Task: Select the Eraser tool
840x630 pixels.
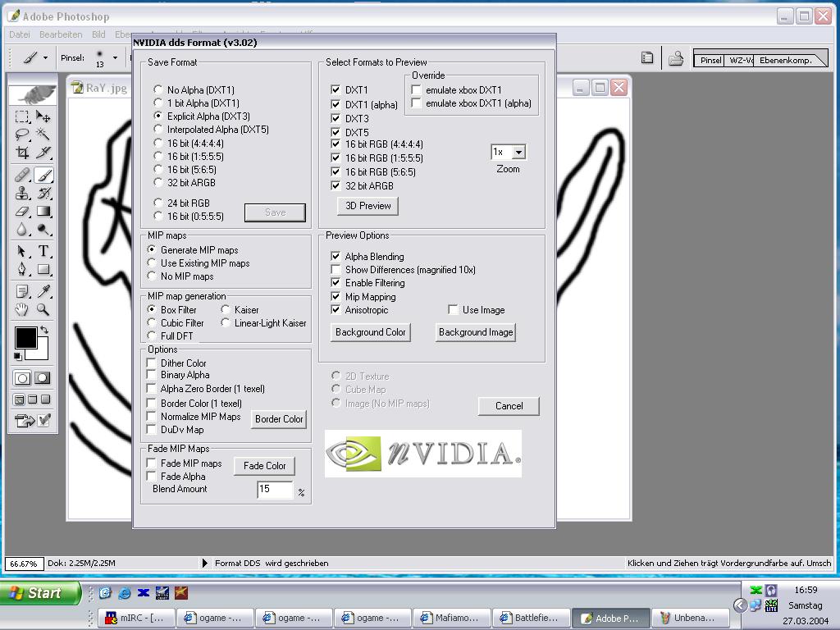Action: point(22,211)
